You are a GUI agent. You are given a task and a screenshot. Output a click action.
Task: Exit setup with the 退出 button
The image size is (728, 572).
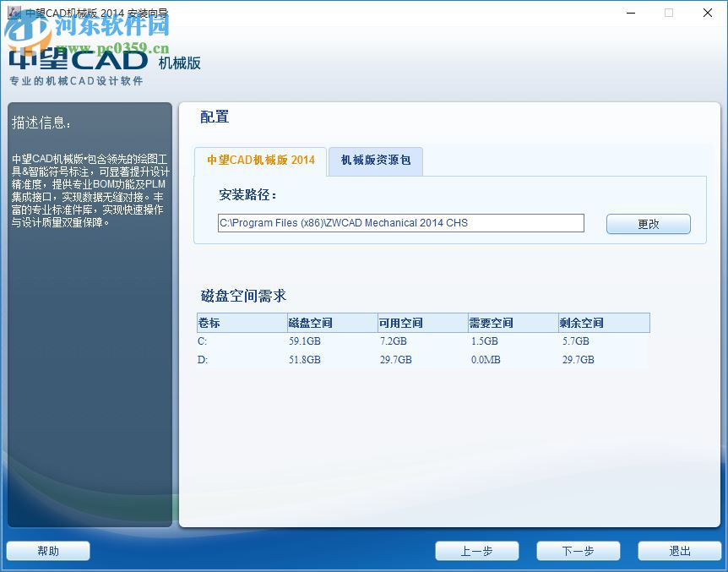pyautogui.click(x=679, y=550)
